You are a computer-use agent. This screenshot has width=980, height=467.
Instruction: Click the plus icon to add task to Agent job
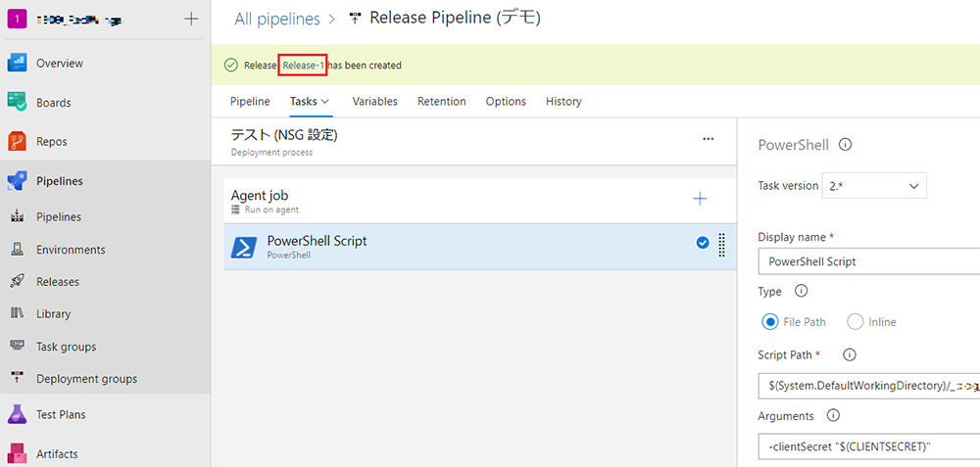click(x=700, y=199)
